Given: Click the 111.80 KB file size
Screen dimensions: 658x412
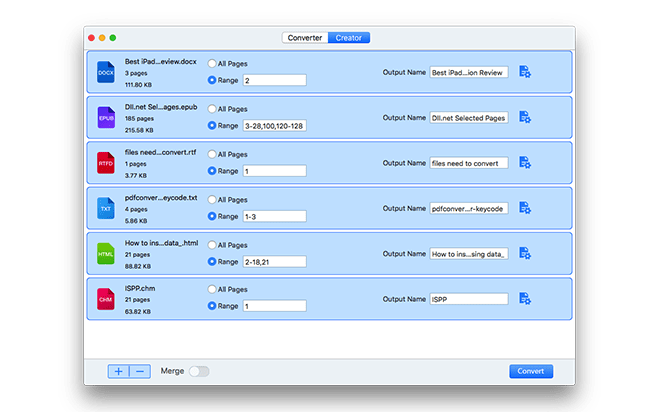Looking at the screenshot, I should point(138,84).
